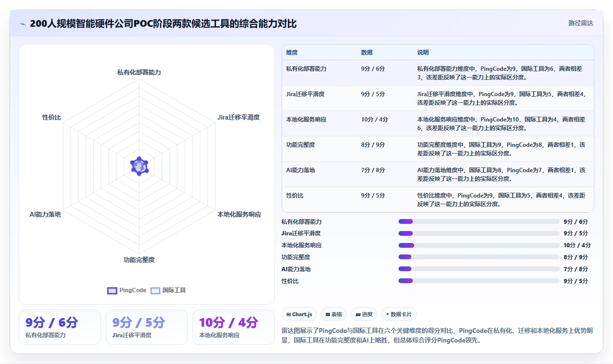Click the radar axis label 本地化服务响应
This screenshot has width=613, height=364.
coord(239,214)
